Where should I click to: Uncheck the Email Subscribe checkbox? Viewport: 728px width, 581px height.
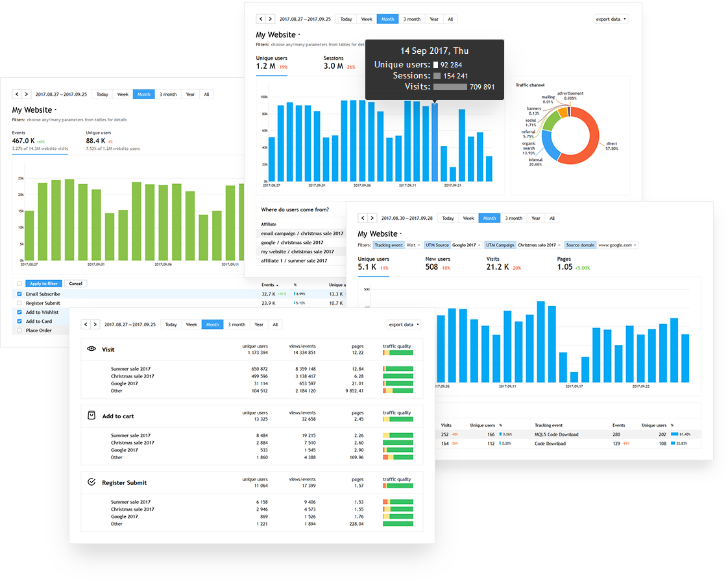coord(19,294)
